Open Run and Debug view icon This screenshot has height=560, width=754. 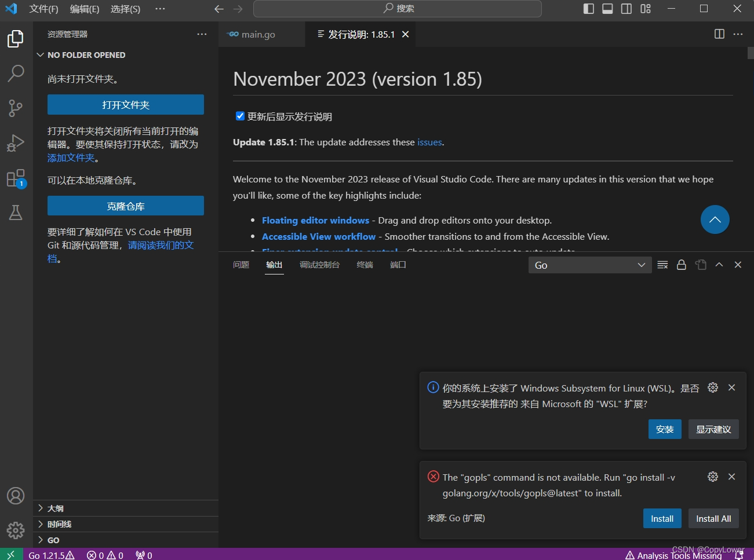pyautogui.click(x=16, y=142)
